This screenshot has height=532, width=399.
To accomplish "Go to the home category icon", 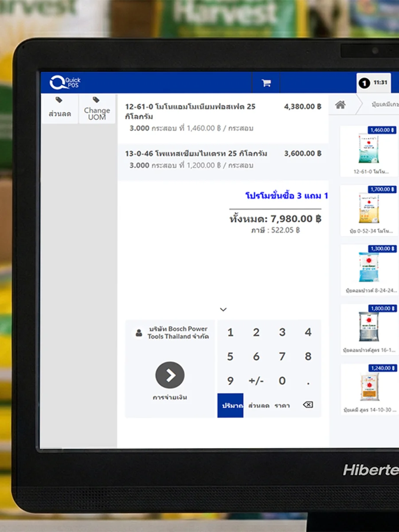I will click(340, 105).
